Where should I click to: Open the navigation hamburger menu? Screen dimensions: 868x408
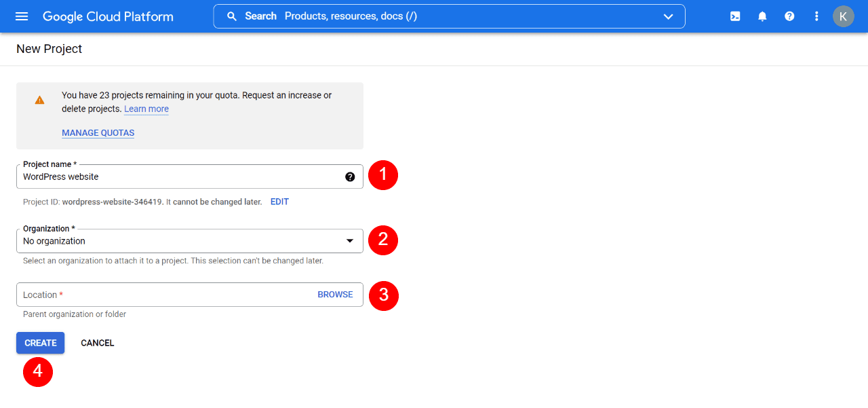pos(21,16)
